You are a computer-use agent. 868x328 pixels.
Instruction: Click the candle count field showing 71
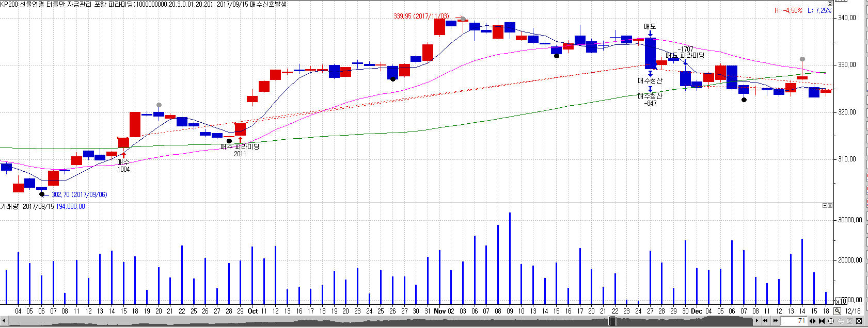pos(794,321)
